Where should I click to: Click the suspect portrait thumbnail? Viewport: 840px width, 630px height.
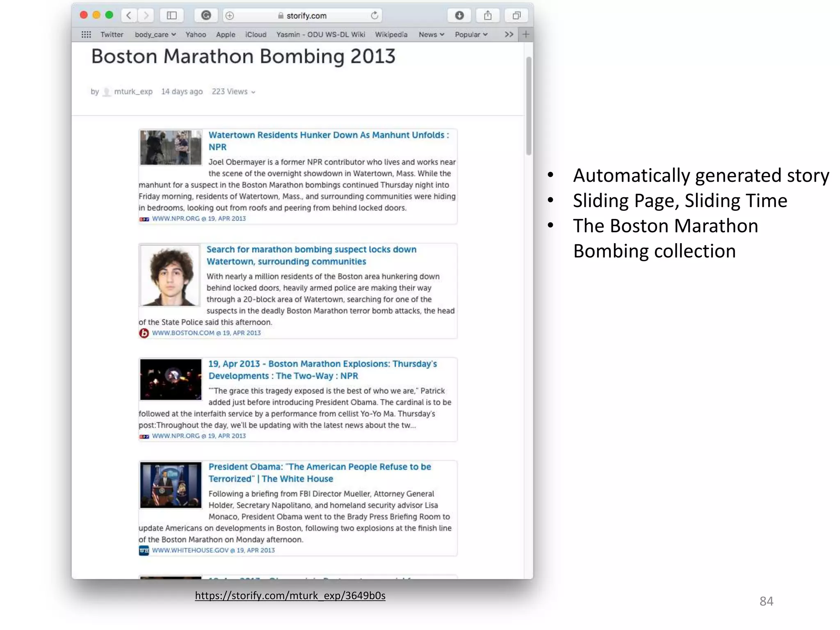point(170,276)
